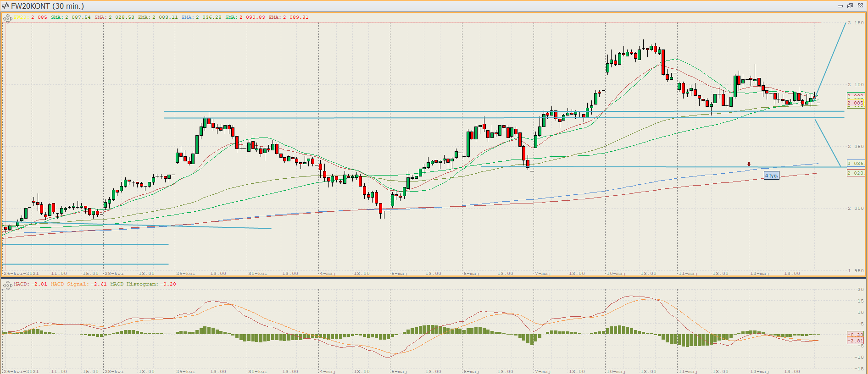Click the blue EMA 2 036.28 legend entry
The height and width of the screenshot is (374, 868).
tap(201, 17)
